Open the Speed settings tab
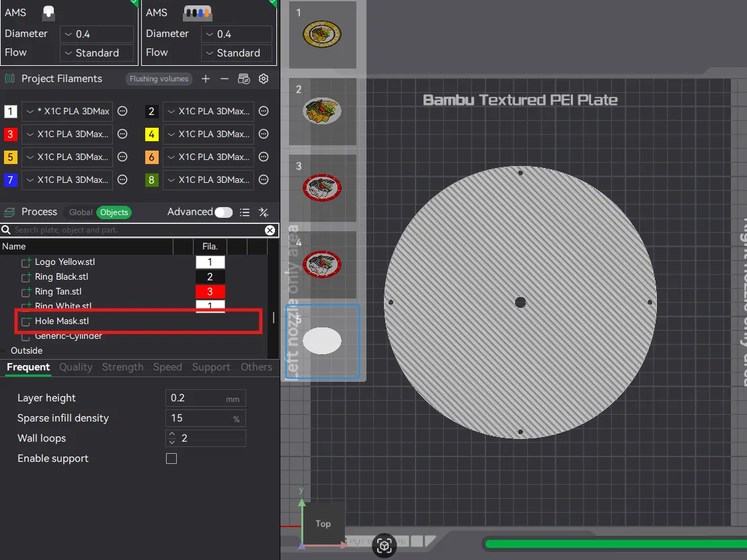 167,367
